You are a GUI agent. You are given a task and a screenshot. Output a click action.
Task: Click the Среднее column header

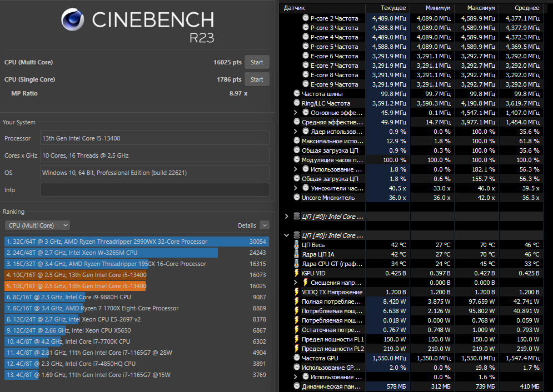pos(521,8)
